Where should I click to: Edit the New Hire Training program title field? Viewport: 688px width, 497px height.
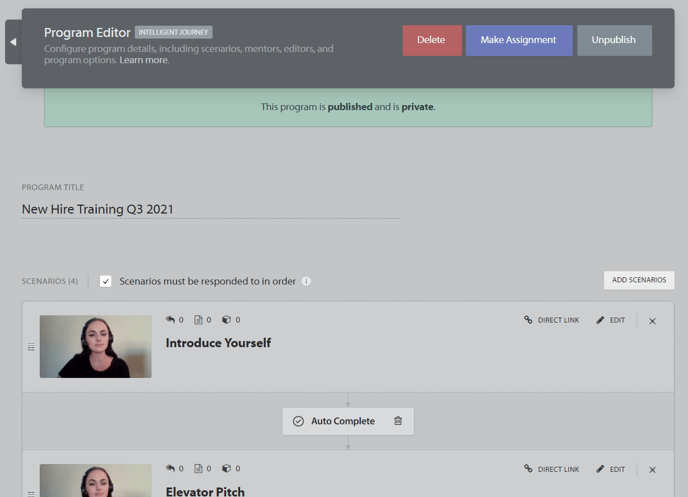[x=210, y=209]
